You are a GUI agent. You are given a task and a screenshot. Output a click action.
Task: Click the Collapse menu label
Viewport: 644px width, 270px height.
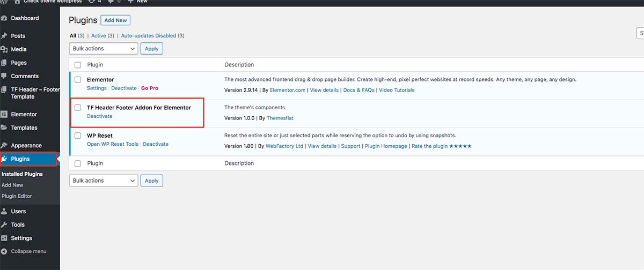click(x=28, y=251)
